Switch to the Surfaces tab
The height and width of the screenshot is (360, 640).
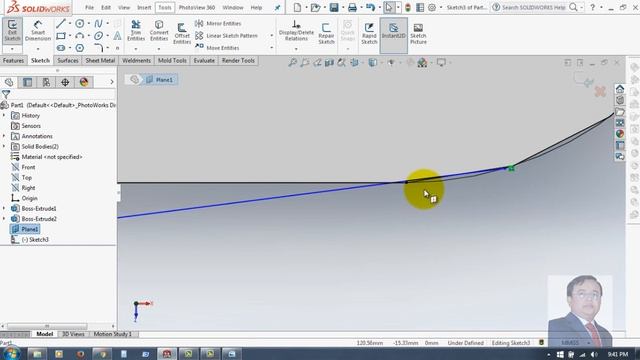pyautogui.click(x=68, y=61)
